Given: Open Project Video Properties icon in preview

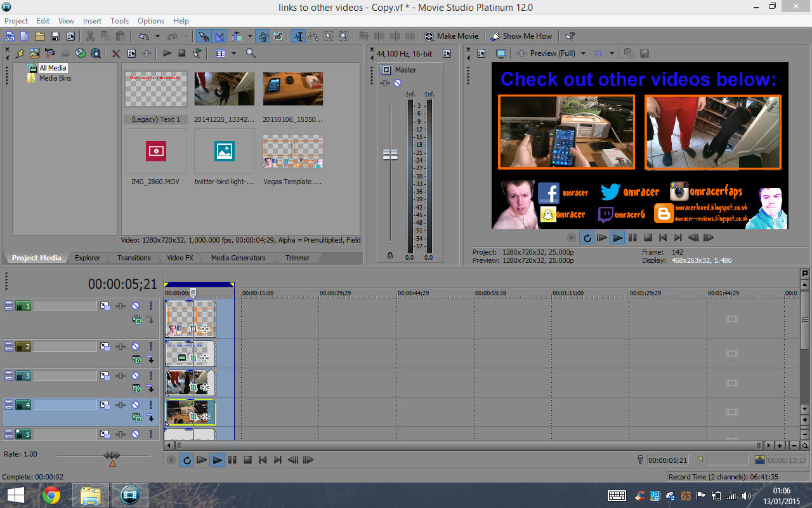Looking at the screenshot, I should 481,53.
